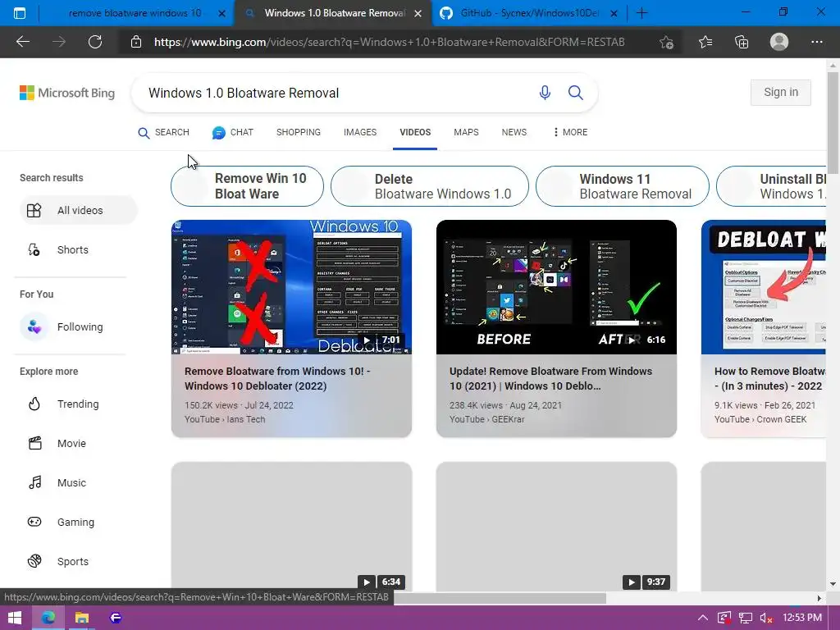Show hidden tray icons chevron
The image size is (840, 630).
coord(703,619)
